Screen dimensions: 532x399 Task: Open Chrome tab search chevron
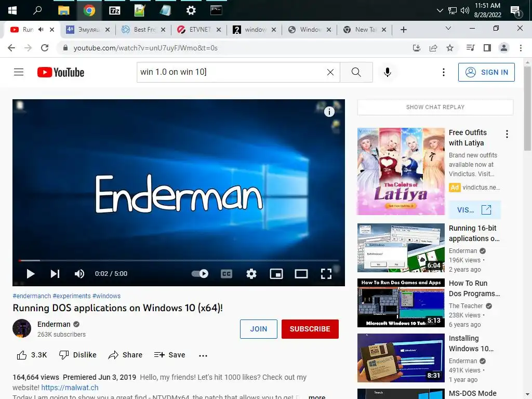tap(448, 29)
